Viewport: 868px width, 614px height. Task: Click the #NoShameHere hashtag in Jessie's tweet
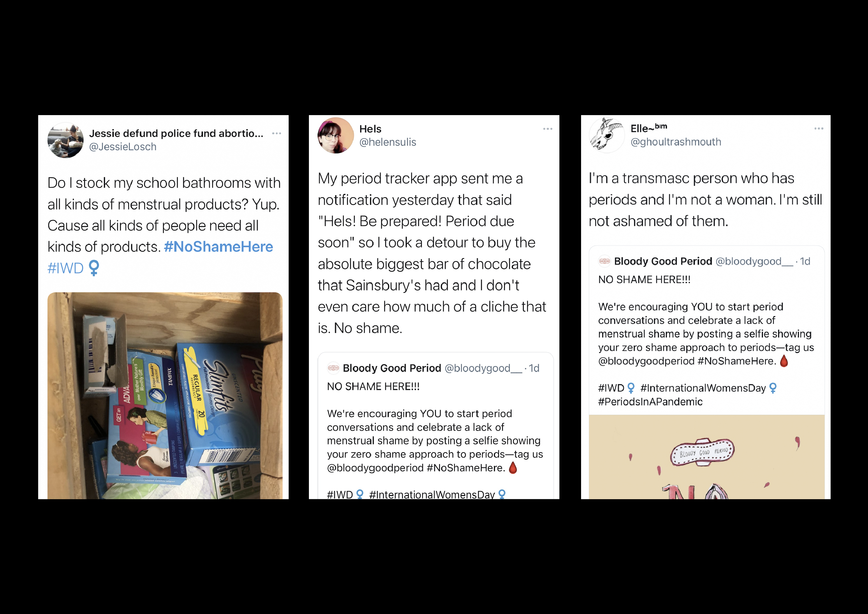(x=218, y=247)
